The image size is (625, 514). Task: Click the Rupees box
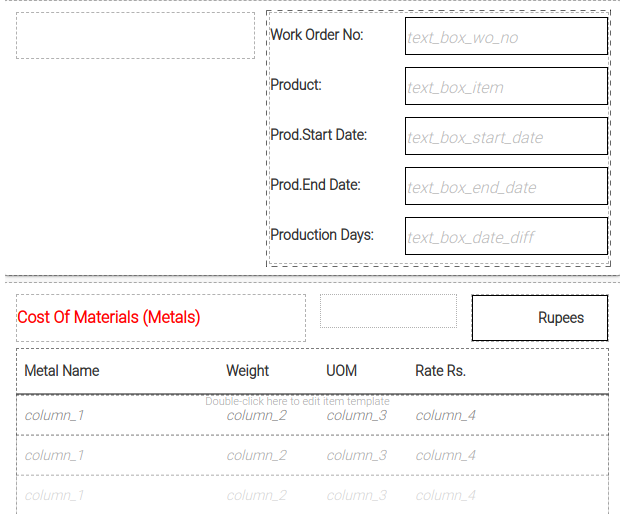(x=540, y=318)
